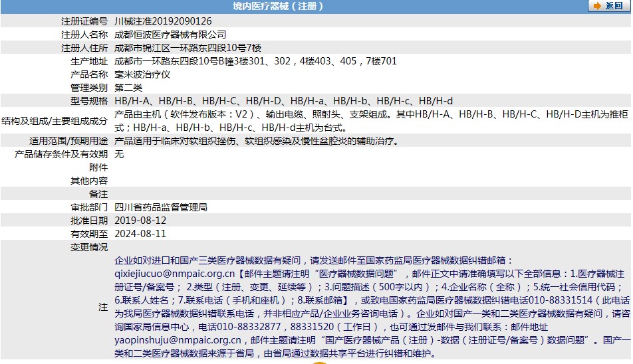Click approval department 四川省药品监督管理局

point(161,207)
